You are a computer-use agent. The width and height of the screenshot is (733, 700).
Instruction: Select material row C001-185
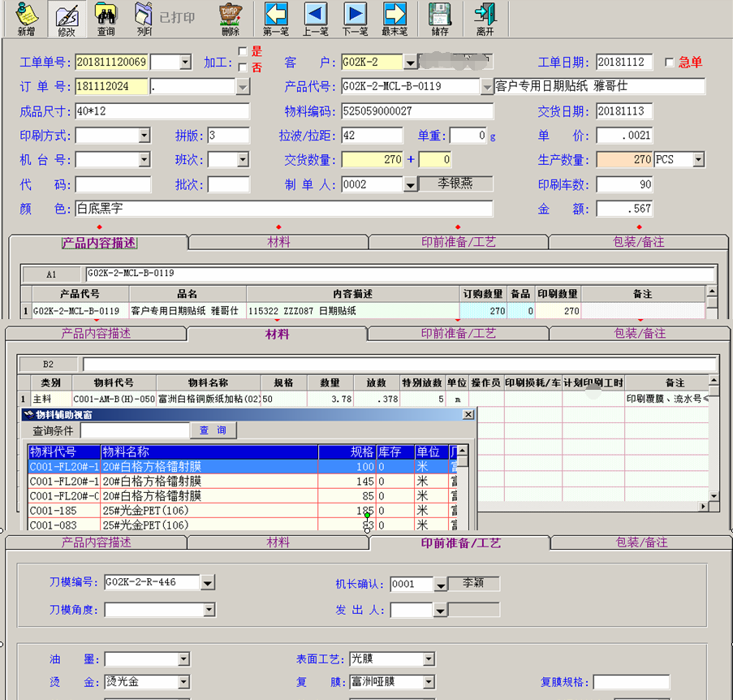(x=243, y=511)
